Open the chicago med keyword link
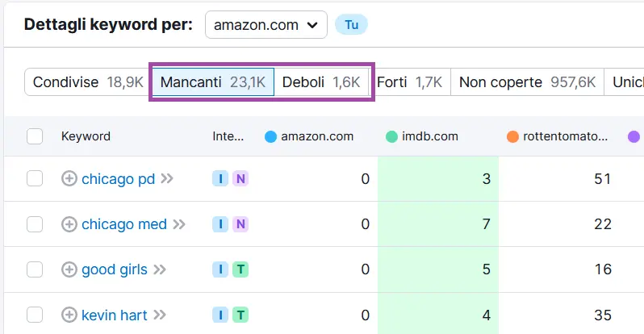The width and height of the screenshot is (644, 334). pos(123,224)
